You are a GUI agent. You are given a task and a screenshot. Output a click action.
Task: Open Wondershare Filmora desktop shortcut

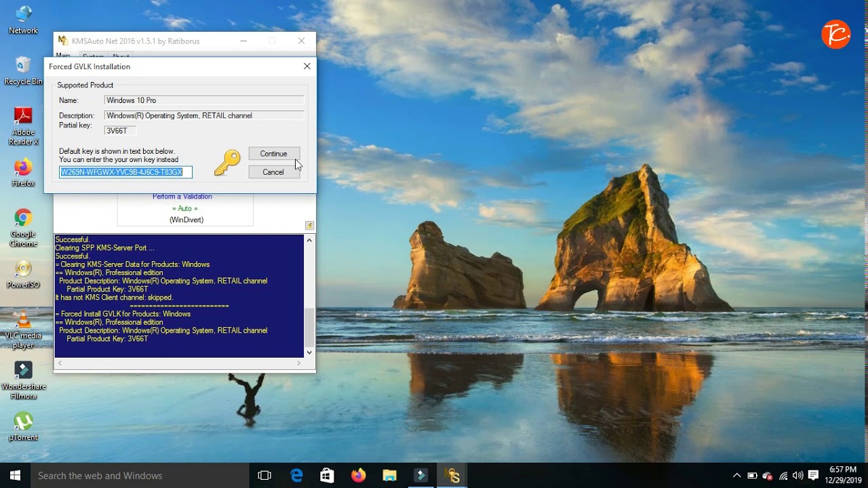[x=23, y=380]
